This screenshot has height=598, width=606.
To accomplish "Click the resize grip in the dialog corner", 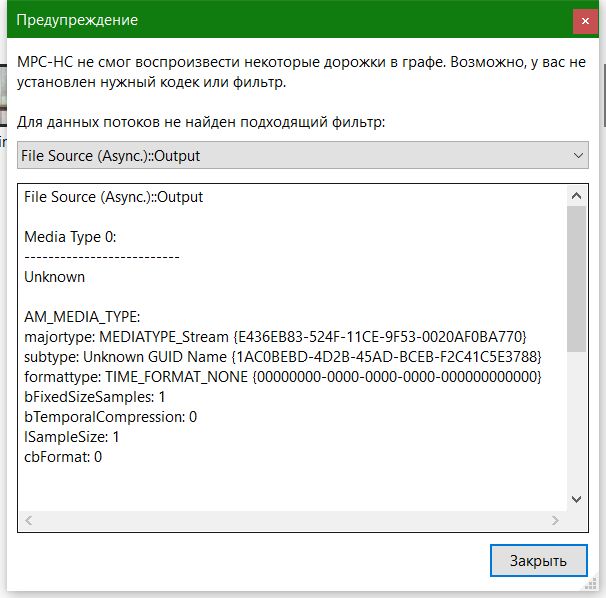I will 591,583.
